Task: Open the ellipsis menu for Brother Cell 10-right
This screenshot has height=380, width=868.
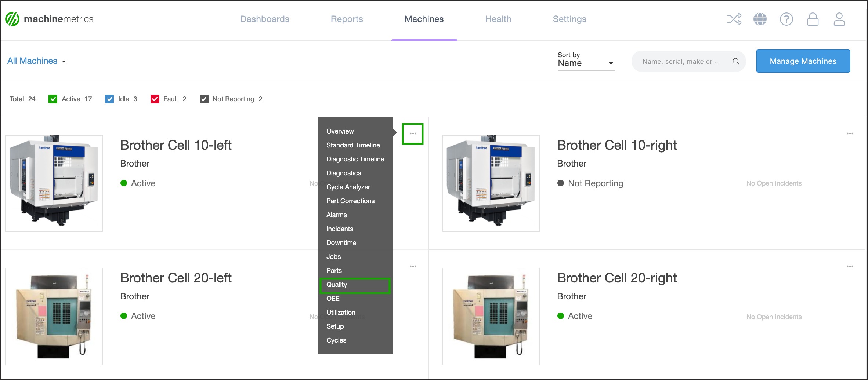Action: (x=850, y=134)
